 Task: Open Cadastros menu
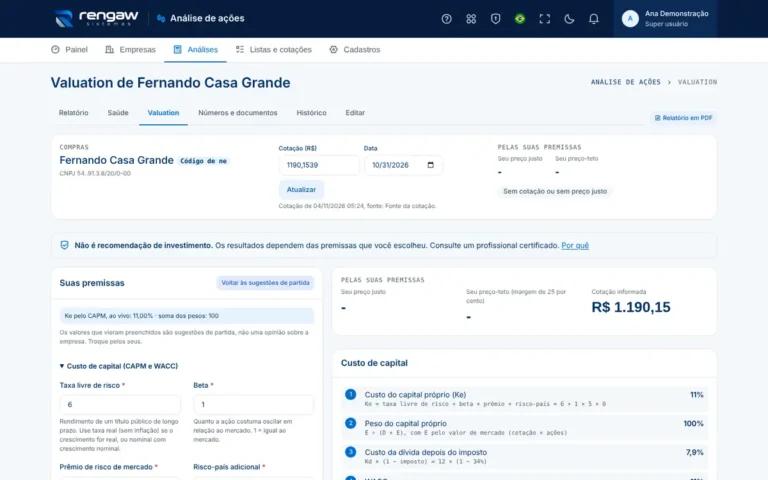point(355,49)
